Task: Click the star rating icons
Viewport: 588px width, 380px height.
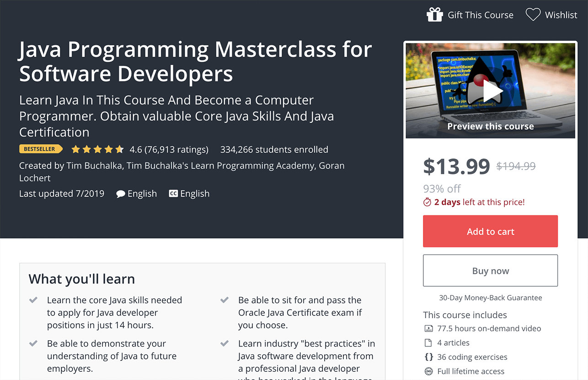Action: coord(98,149)
